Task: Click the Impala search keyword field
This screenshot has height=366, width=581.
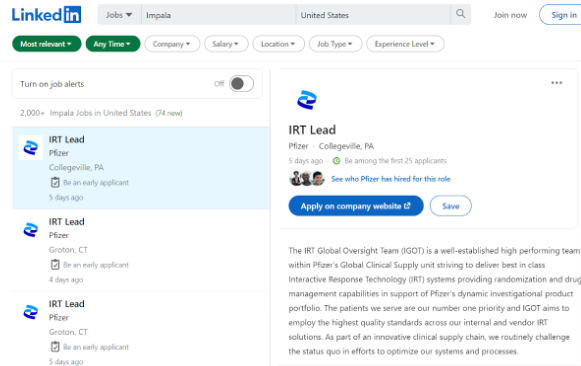Action: coord(218,15)
